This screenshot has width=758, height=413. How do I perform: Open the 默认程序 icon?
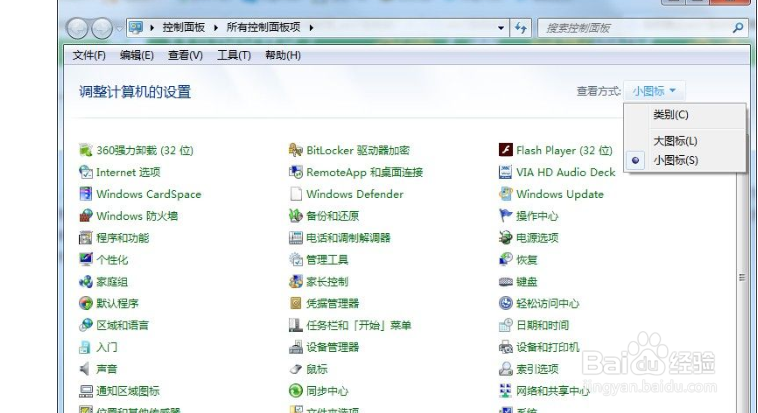tap(86, 303)
